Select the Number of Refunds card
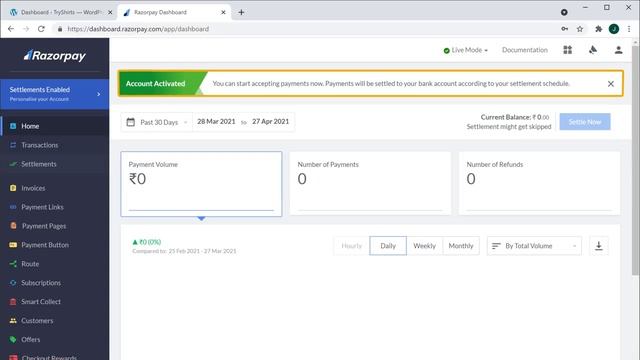The image size is (640, 360). [539, 183]
